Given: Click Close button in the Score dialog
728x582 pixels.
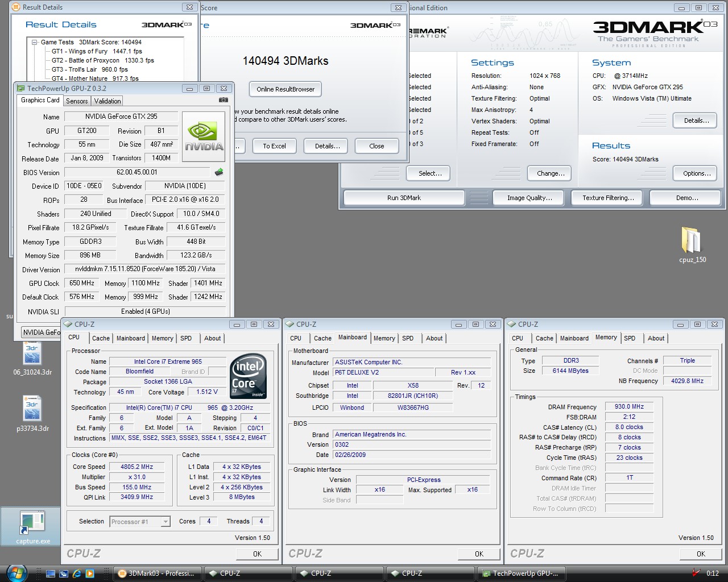Looking at the screenshot, I should point(377,146).
